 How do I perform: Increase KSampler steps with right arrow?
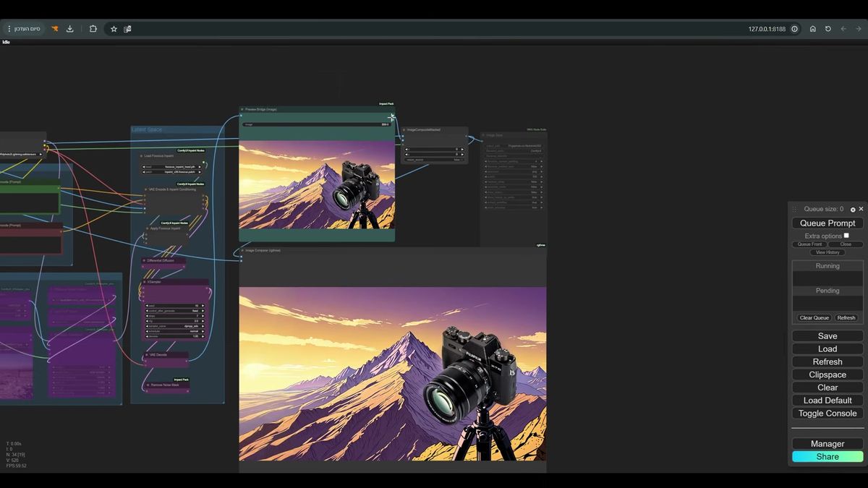[x=203, y=316]
